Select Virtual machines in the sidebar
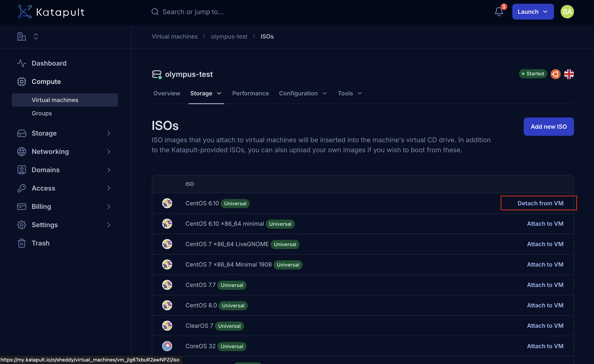Viewport: 594px width, 364px height. [x=65, y=100]
